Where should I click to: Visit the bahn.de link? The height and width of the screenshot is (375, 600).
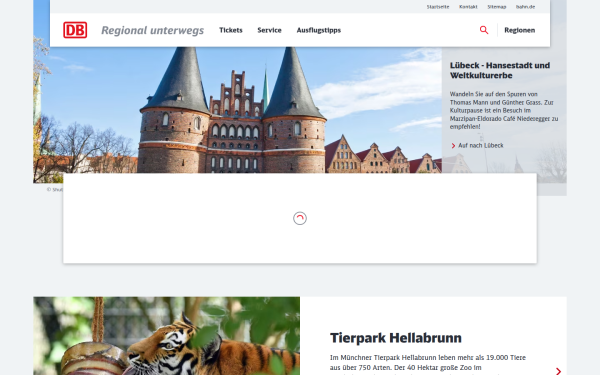tap(525, 7)
